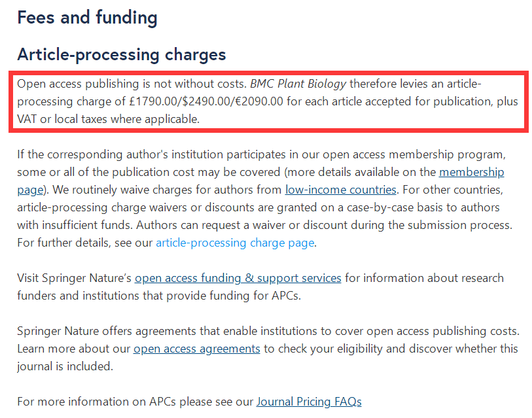Click the VAT or local taxes line
This screenshot has width=532, height=418.
point(108,119)
